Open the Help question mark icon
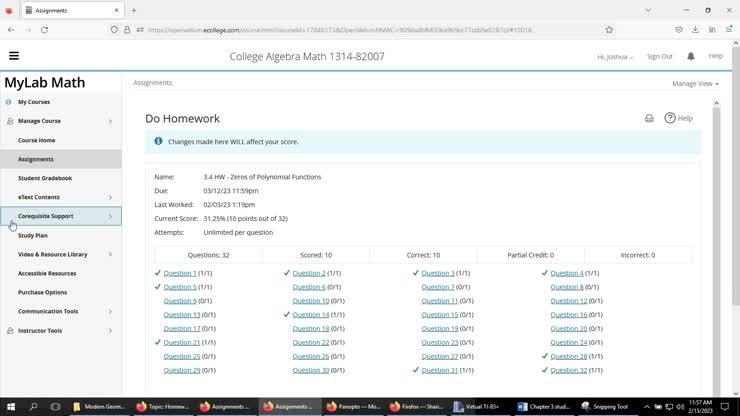The width and height of the screenshot is (740, 416). (670, 118)
